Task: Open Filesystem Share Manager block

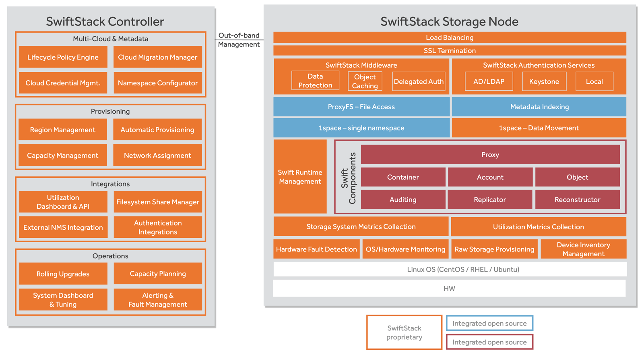Action: pyautogui.click(x=158, y=202)
